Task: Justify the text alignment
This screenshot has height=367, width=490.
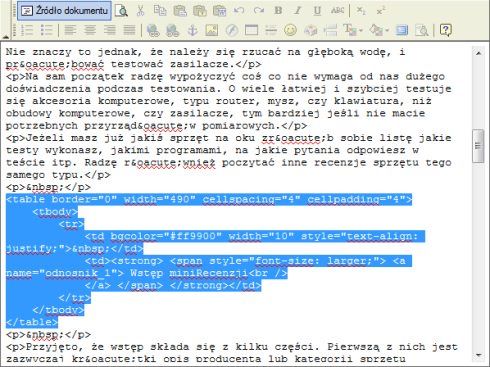Action: coord(129,30)
